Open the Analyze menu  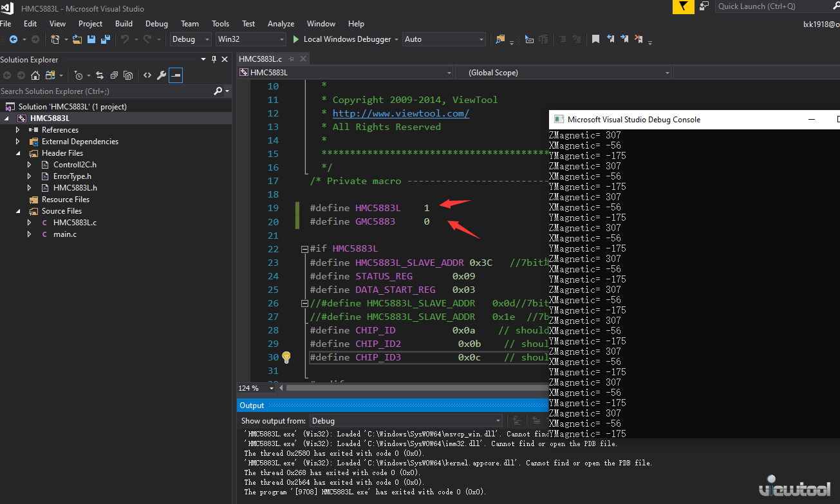pyautogui.click(x=281, y=24)
